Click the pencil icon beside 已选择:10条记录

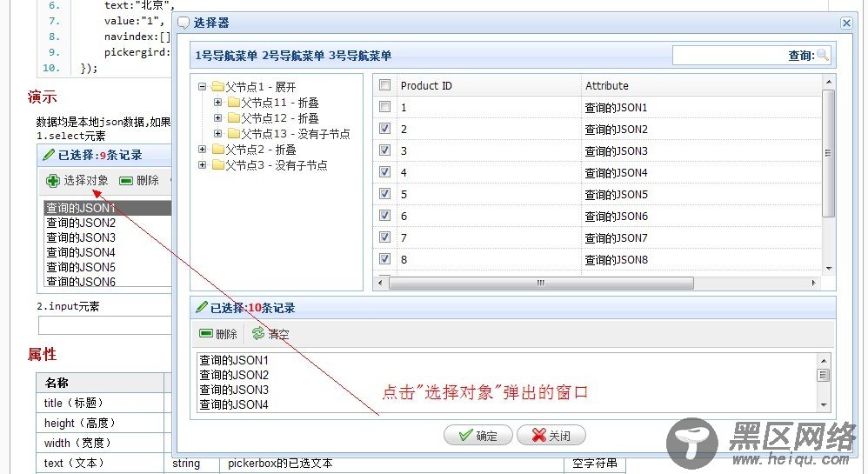coord(202,307)
